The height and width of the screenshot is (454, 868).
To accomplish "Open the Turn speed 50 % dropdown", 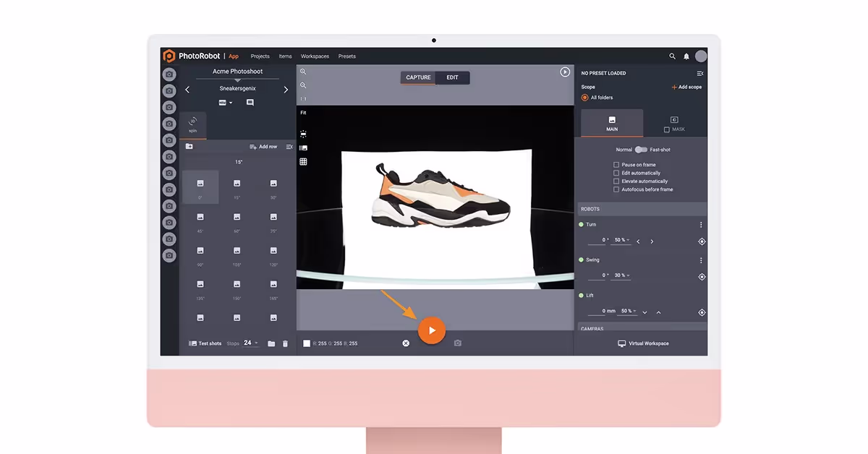I will (x=622, y=240).
